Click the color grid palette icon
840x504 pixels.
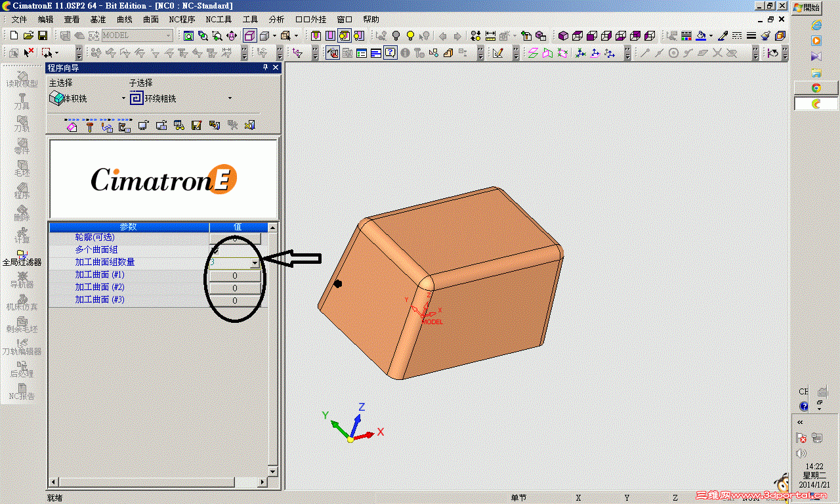coord(686,35)
